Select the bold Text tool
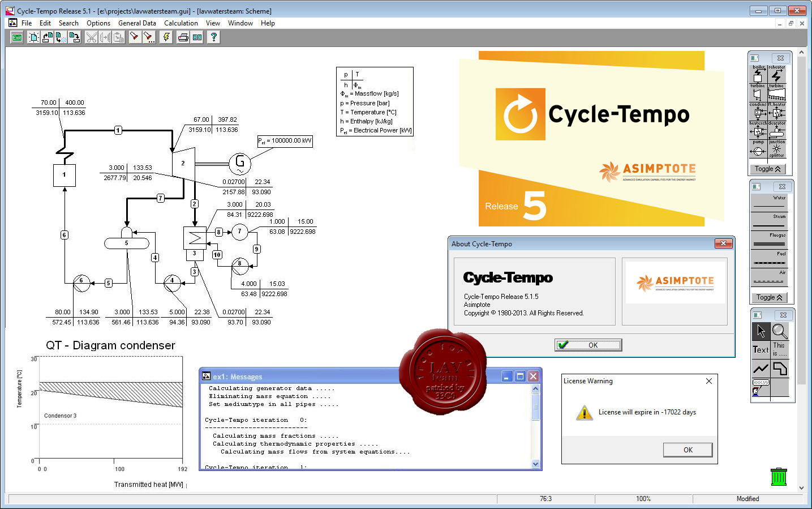The height and width of the screenshot is (509, 812). [x=761, y=350]
